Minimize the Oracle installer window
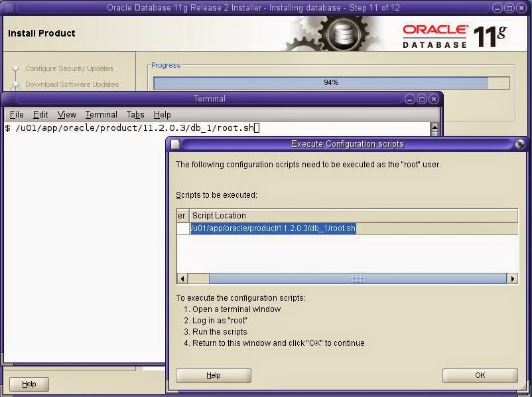532x397 pixels. [x=497, y=8]
